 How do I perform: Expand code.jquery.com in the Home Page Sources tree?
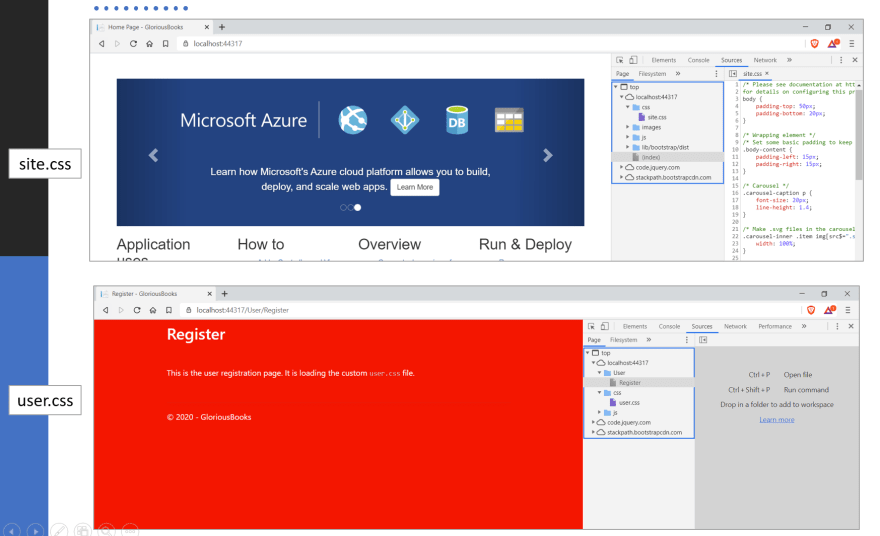point(622,167)
